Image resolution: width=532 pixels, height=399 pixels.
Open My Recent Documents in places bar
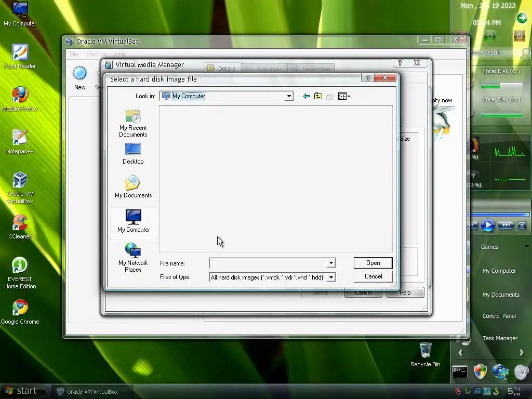(133, 123)
